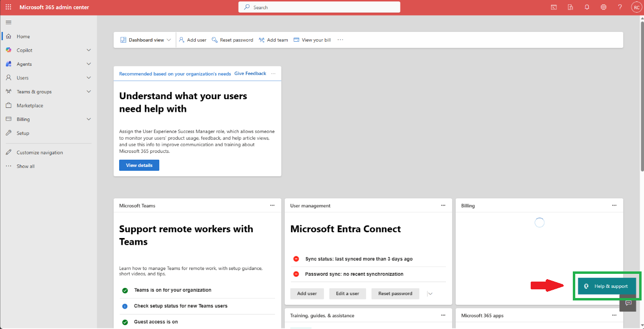Click Reset password in the top toolbar
The height and width of the screenshot is (329, 644).
(x=232, y=40)
